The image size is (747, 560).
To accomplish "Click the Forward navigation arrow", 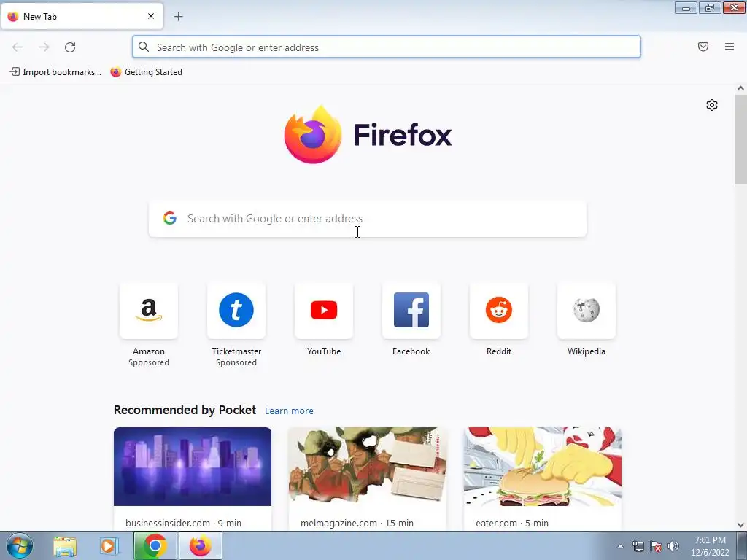I will [44, 47].
